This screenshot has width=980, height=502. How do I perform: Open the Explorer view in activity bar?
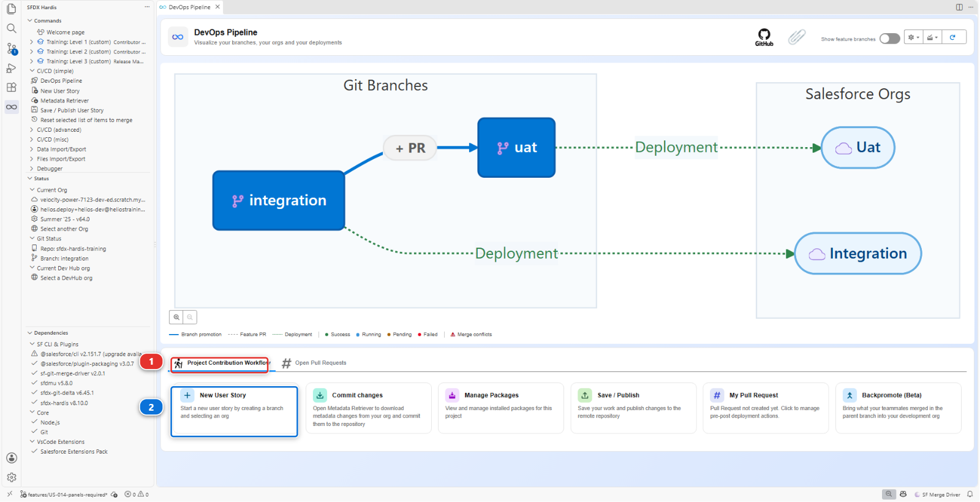coord(11,9)
